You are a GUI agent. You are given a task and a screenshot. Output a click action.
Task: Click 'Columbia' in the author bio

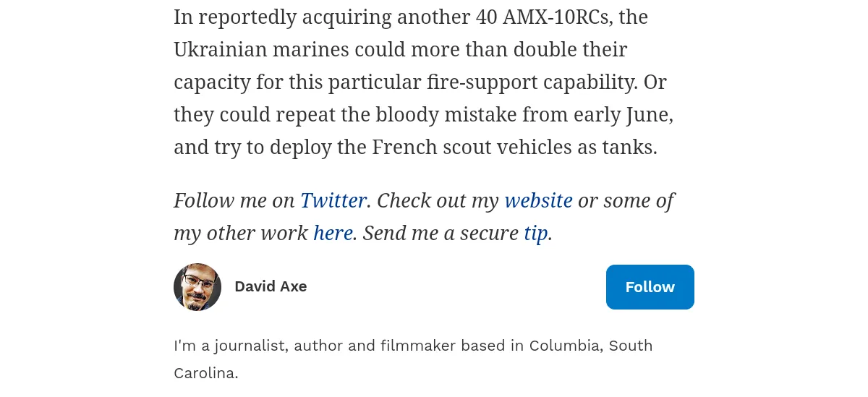tap(564, 346)
